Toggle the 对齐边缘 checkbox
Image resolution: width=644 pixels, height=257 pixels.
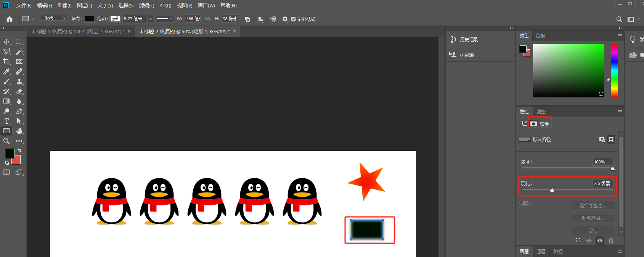[294, 19]
